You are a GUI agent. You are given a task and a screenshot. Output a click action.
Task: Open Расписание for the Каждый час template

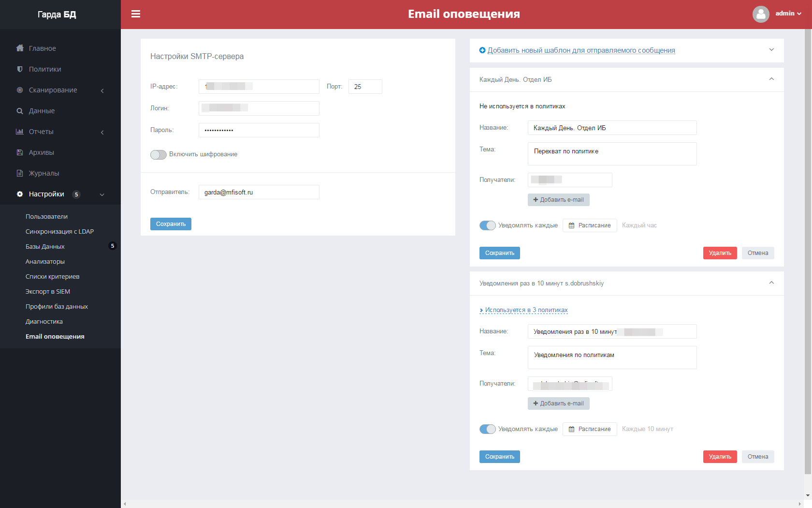(590, 225)
